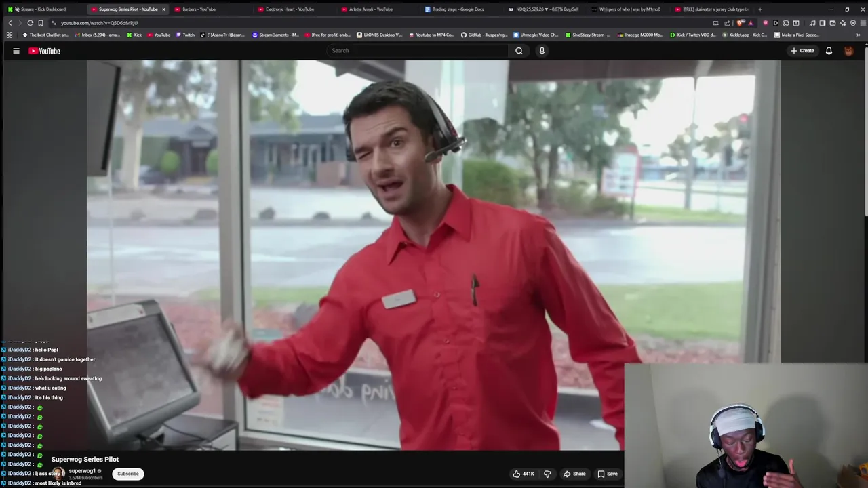Focus the YouTube search field
This screenshot has width=868, height=488.
417,51
